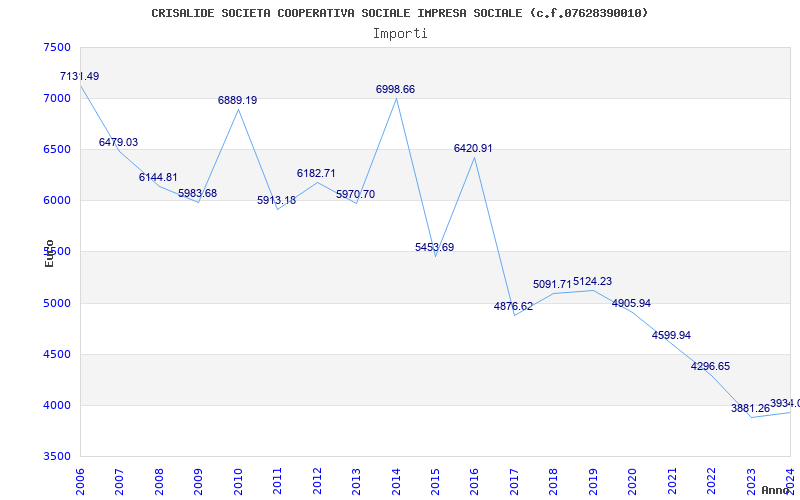
Task: Click x-axis year 2021
Action: click(672, 481)
